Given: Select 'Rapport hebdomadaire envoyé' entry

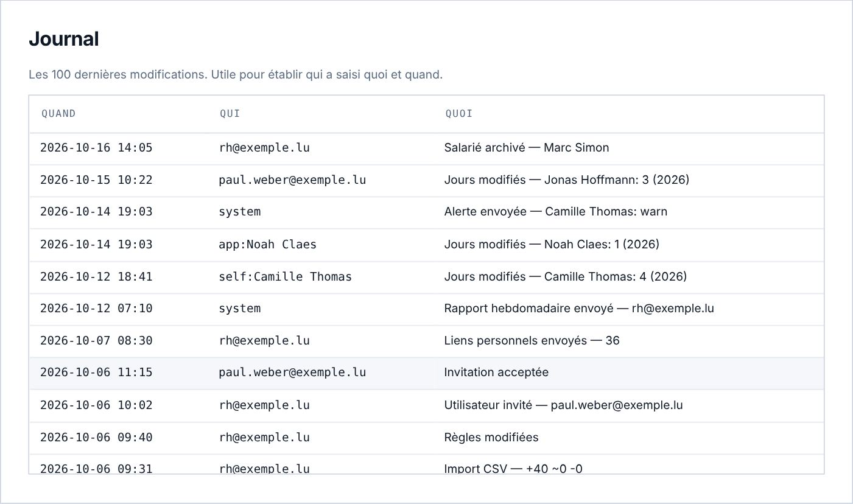Looking at the screenshot, I should pyautogui.click(x=579, y=309).
